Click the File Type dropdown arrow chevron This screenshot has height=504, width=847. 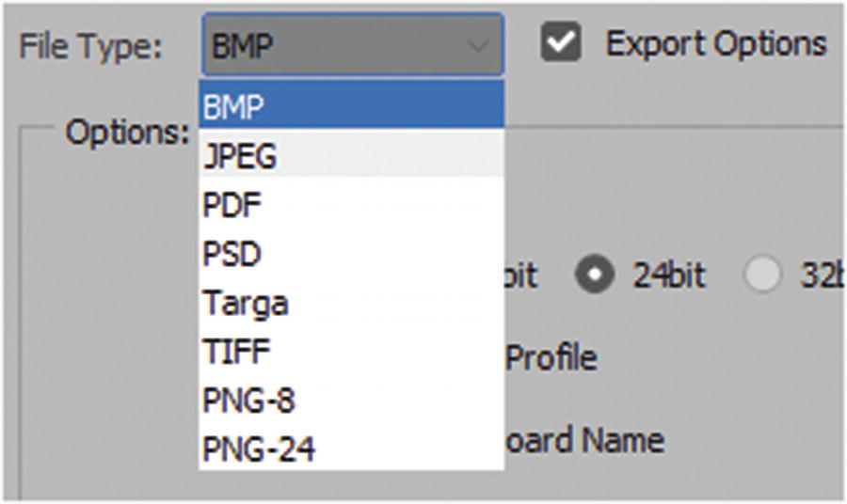click(x=478, y=45)
